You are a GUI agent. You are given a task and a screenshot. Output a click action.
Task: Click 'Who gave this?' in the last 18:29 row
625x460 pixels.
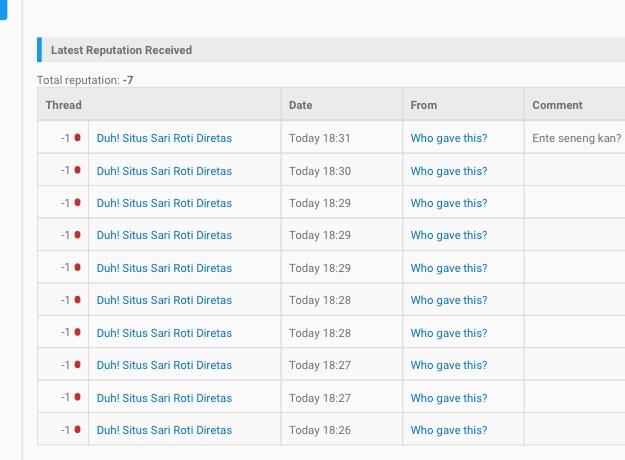pos(449,268)
